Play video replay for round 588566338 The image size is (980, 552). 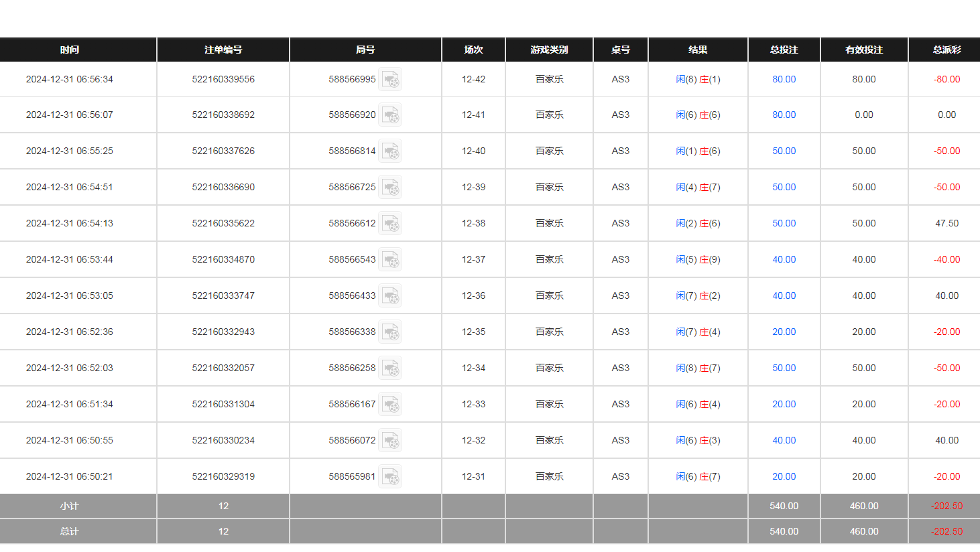[x=390, y=332]
